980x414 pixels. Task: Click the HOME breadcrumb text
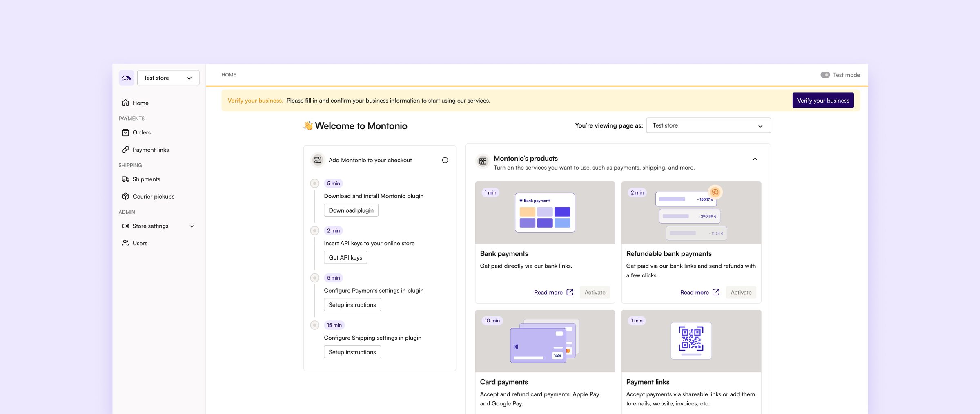click(229, 75)
